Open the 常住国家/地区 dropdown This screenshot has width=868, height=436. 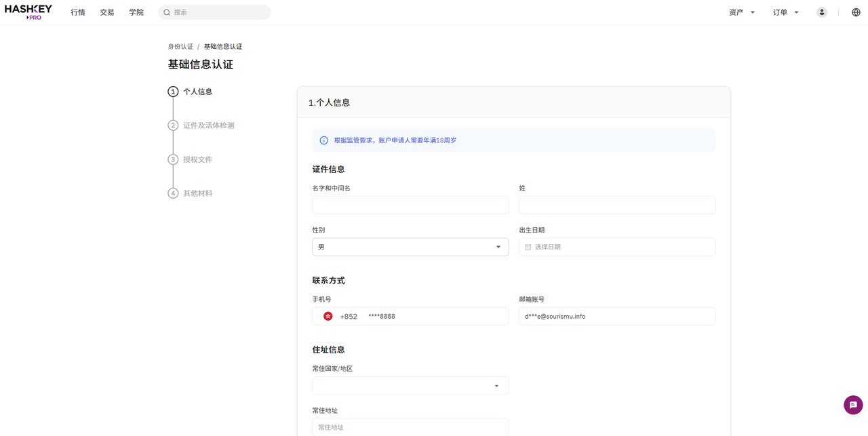(x=410, y=386)
